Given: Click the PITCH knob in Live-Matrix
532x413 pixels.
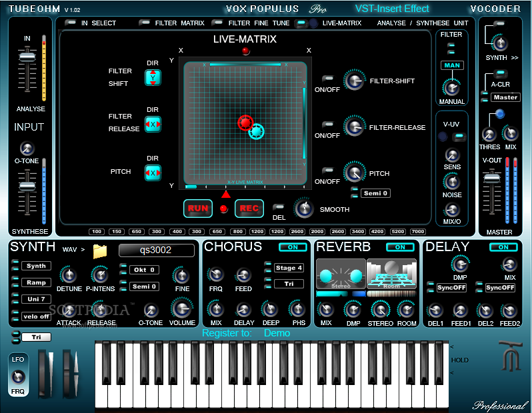Looking at the screenshot, I should [355, 173].
